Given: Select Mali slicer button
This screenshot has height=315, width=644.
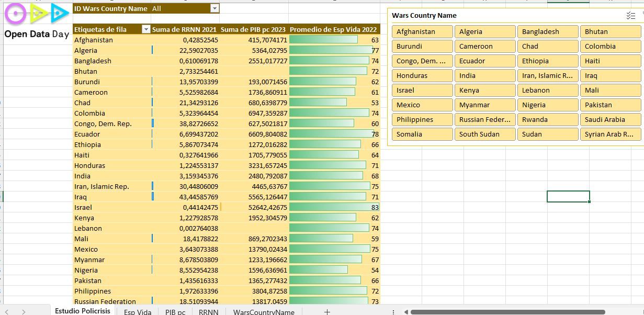Looking at the screenshot, I should [611, 90].
